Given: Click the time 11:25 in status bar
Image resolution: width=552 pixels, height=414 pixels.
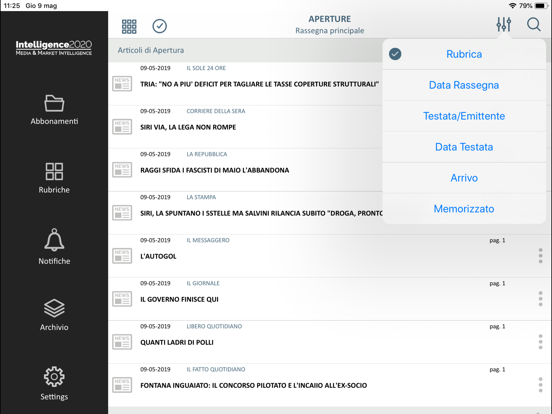Looking at the screenshot, I should (x=12, y=6).
